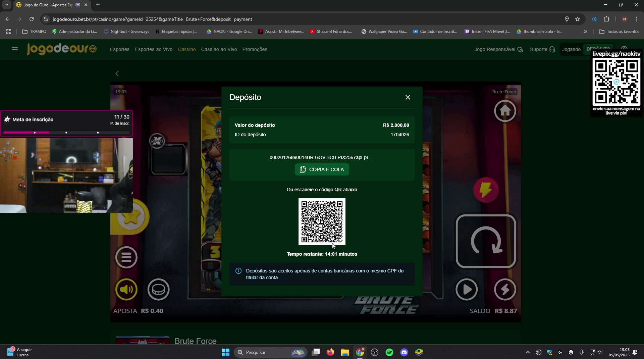Image resolution: width=644 pixels, height=359 pixels.
Task: Open Firefox from taskbar
Action: 330,352
